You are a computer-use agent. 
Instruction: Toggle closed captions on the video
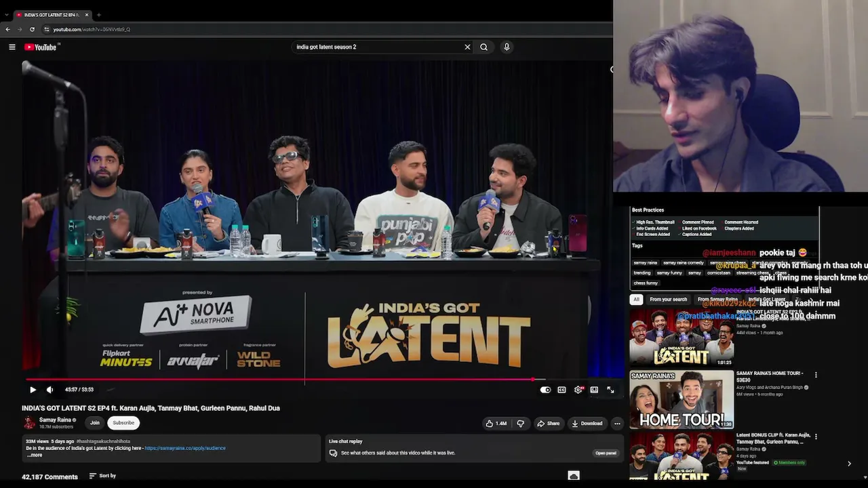(x=561, y=390)
